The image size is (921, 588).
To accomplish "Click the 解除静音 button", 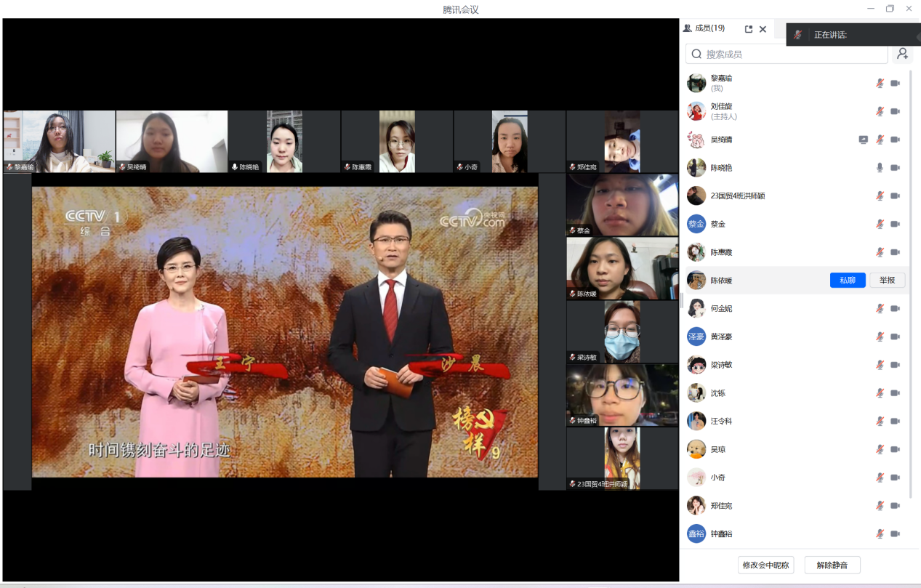I will coord(832,565).
